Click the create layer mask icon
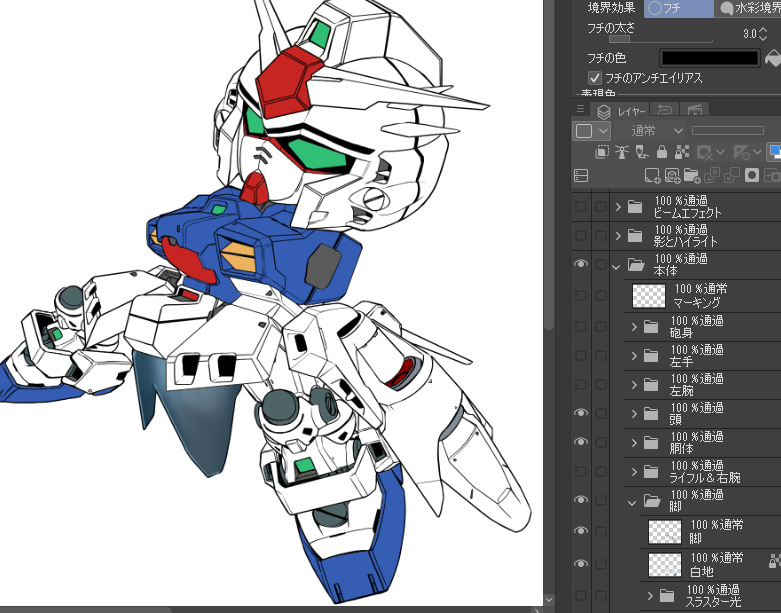This screenshot has width=781, height=613. 752,175
